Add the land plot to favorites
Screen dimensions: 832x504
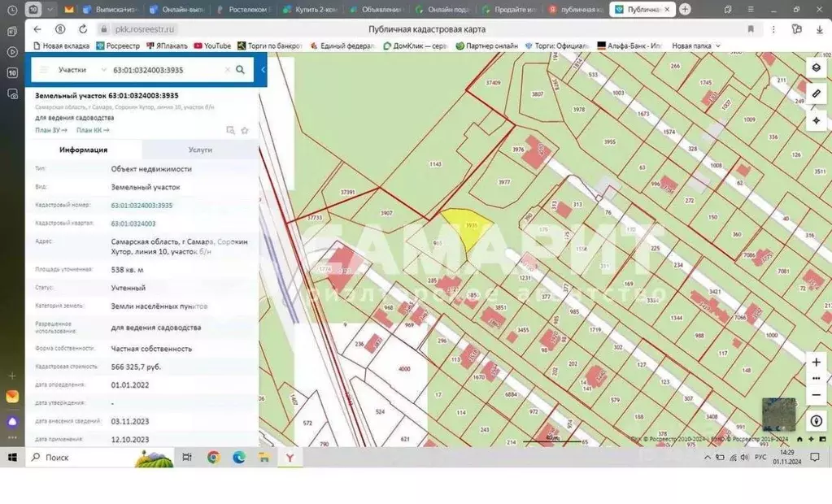[245, 130]
